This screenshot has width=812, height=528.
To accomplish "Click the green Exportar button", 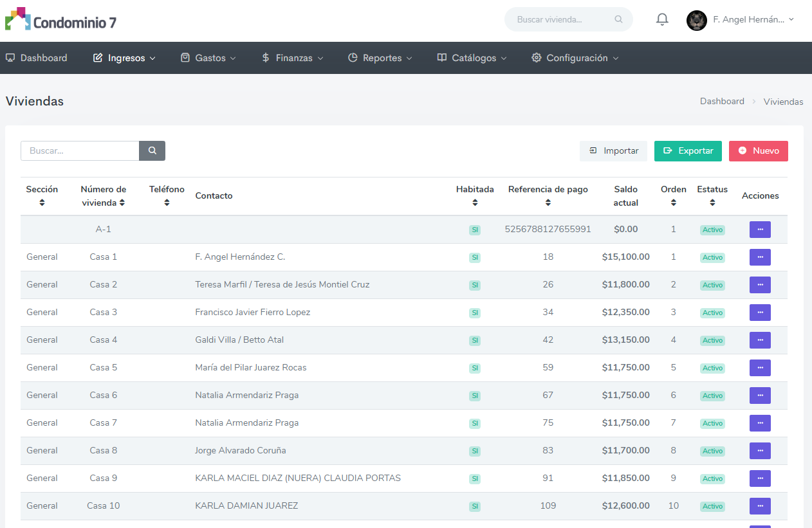I will [x=688, y=151].
